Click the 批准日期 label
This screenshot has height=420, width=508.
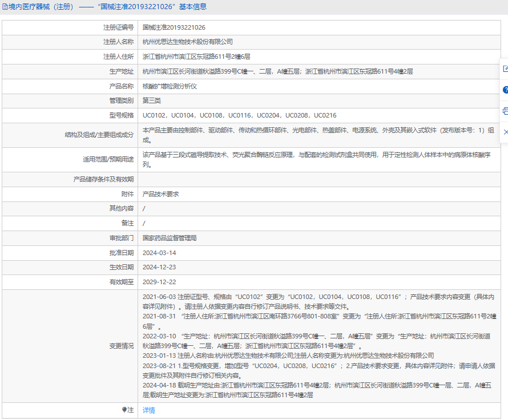pos(121,253)
